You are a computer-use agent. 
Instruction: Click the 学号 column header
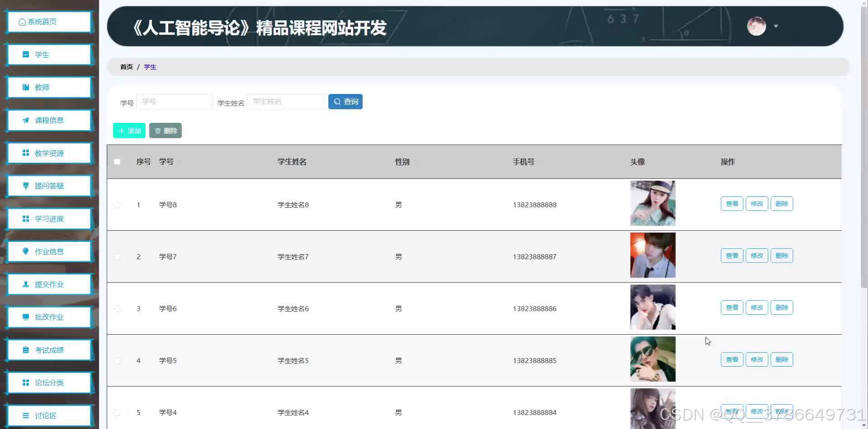pos(166,162)
